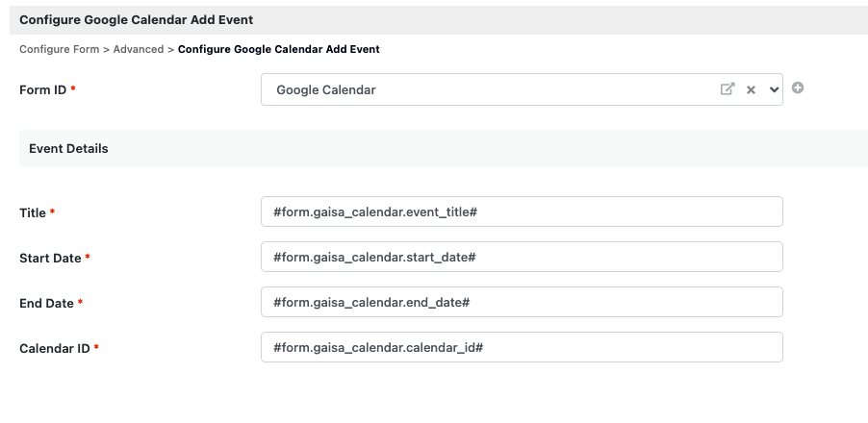Expand the Form ID dropdown arrow
Image resolution: width=868 pixels, height=423 pixels.
coord(774,89)
